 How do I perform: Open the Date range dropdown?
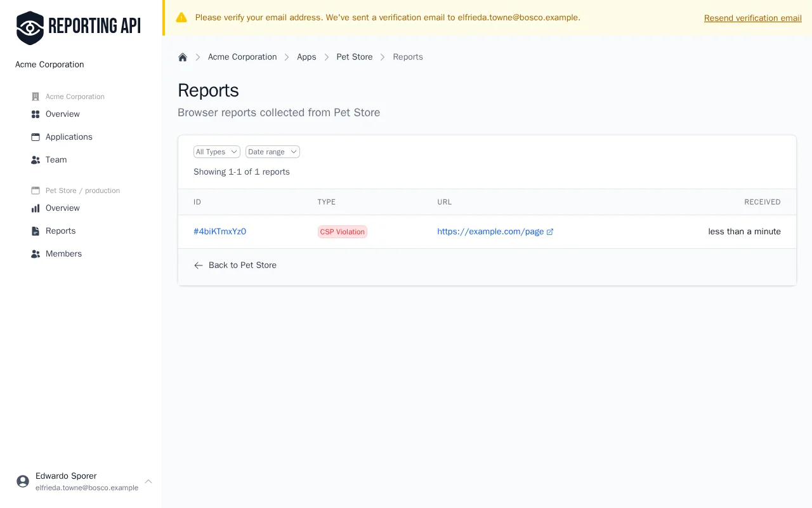point(272,152)
